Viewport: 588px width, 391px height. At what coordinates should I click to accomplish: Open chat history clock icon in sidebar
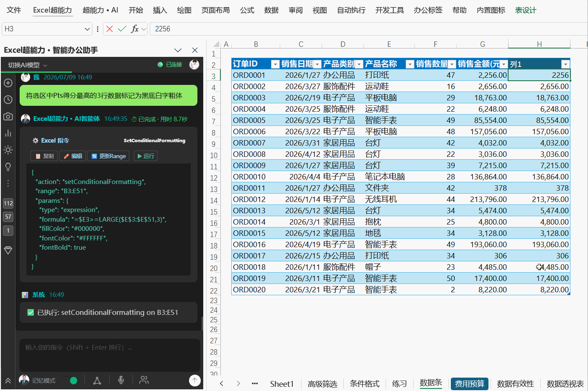coord(8,100)
